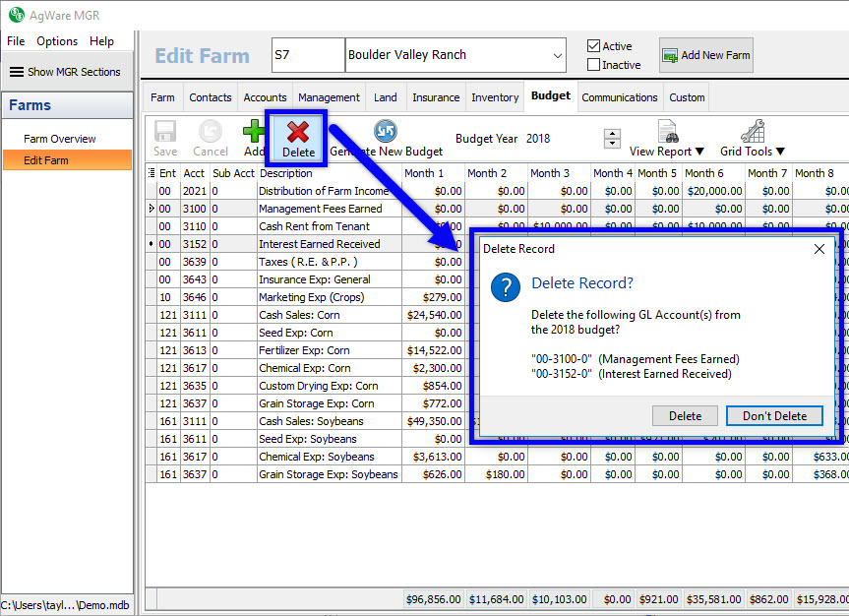The width and height of the screenshot is (849, 616).
Task: Click the Generate New Budget icon
Action: (386, 132)
